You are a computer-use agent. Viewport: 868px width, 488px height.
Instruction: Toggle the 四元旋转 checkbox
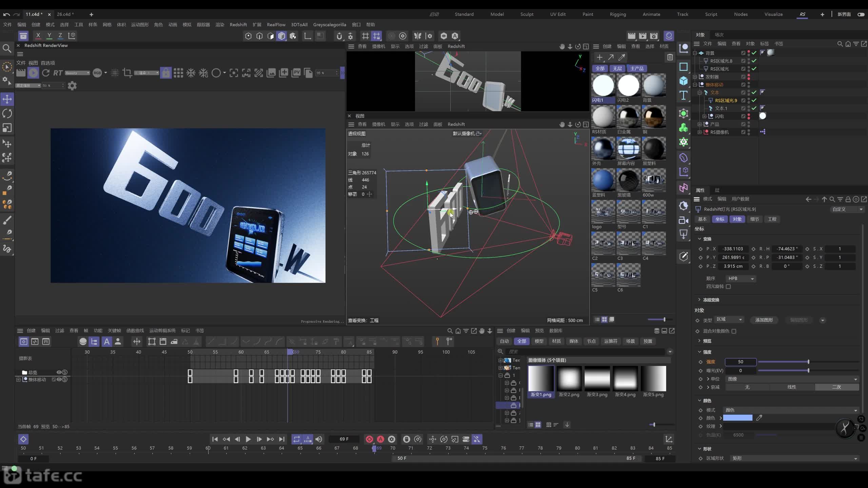[x=728, y=286]
